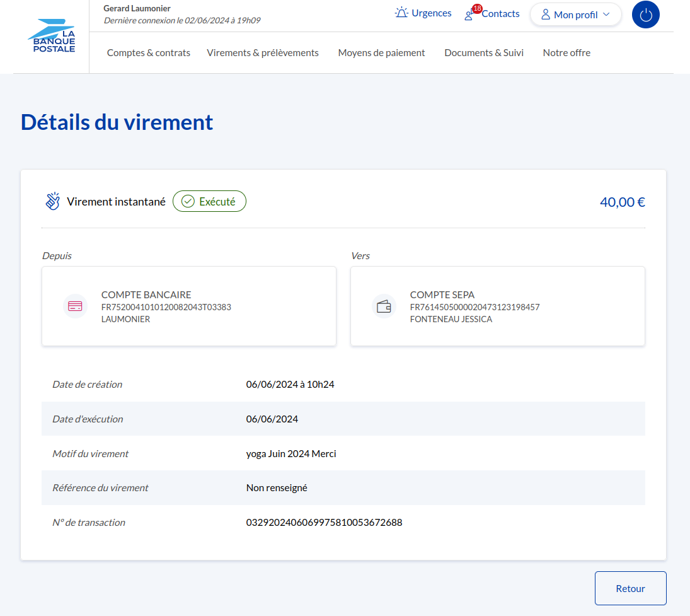Go to the Documents & Suivi menu
The height and width of the screenshot is (616, 690).
(484, 53)
